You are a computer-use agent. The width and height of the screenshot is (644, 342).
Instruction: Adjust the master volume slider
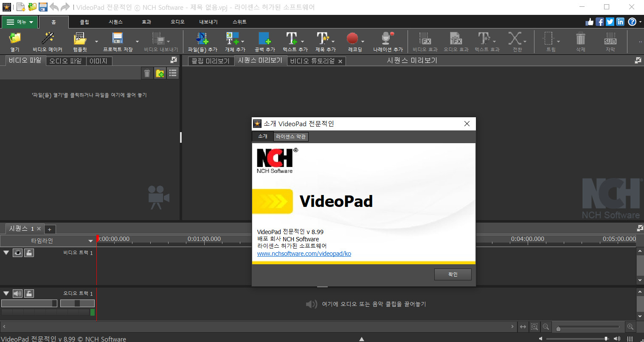pyautogui.click(x=578, y=339)
